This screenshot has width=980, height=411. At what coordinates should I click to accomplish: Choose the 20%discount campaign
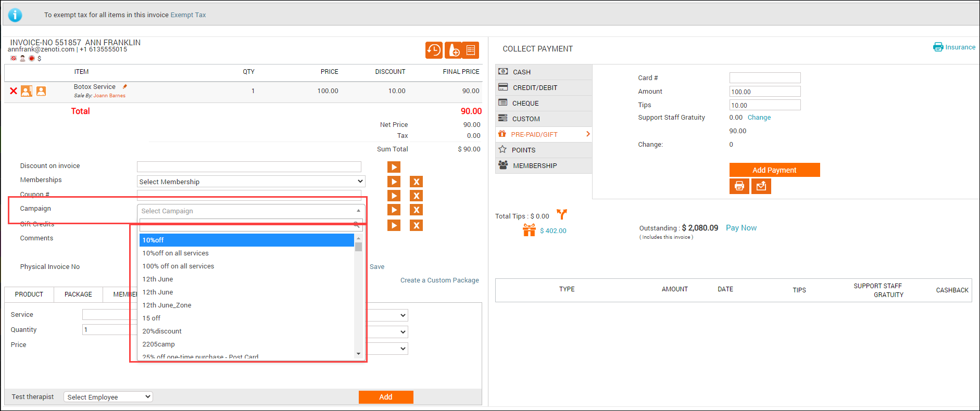(x=247, y=331)
